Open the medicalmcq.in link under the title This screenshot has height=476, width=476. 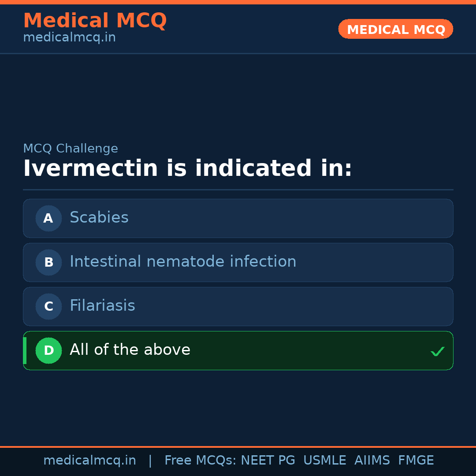point(69,38)
